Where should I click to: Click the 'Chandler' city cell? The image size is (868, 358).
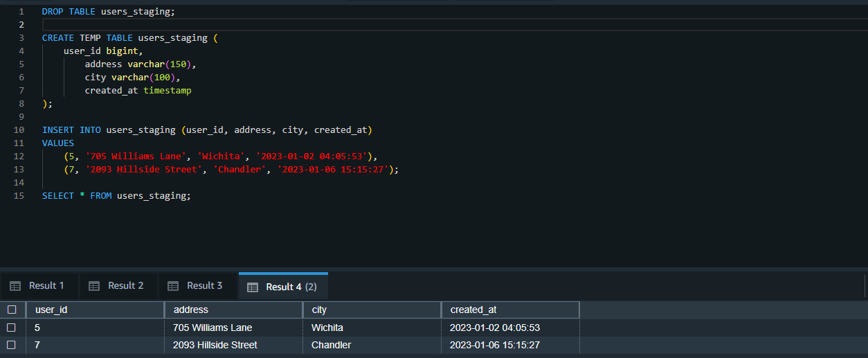pyautogui.click(x=332, y=345)
